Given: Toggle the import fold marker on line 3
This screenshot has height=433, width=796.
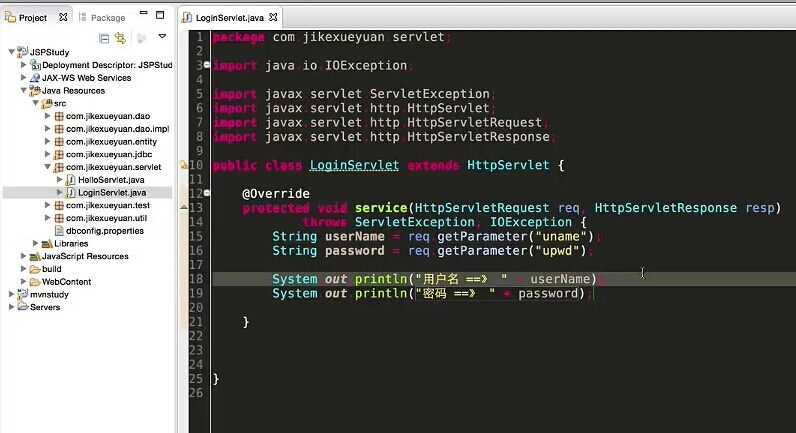Looking at the screenshot, I should (x=207, y=64).
